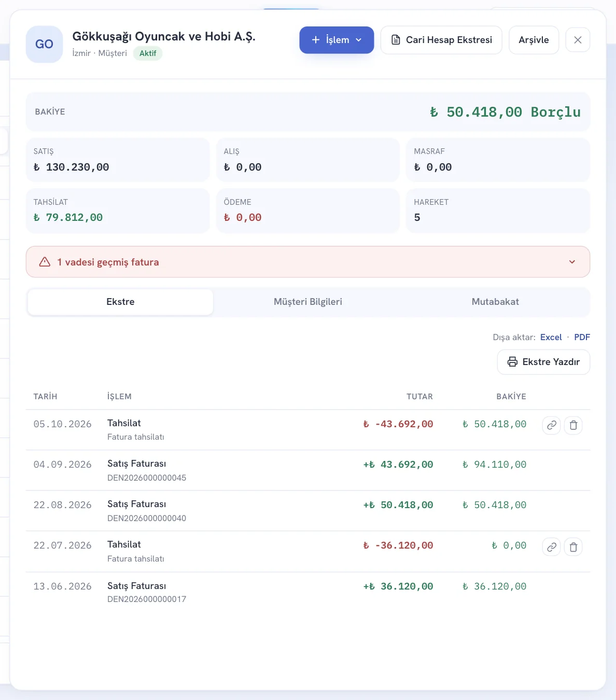Export the statement to Excel
Image resolution: width=616 pixels, height=700 pixels.
[551, 337]
